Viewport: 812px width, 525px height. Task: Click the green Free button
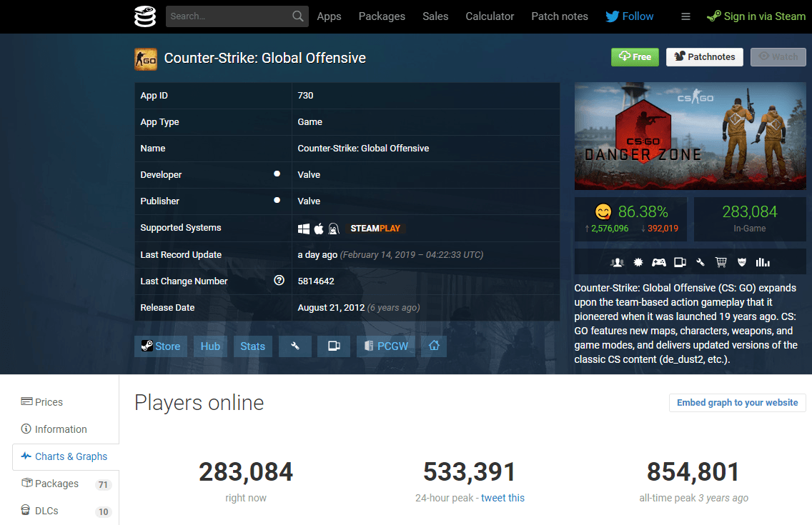[x=635, y=57]
